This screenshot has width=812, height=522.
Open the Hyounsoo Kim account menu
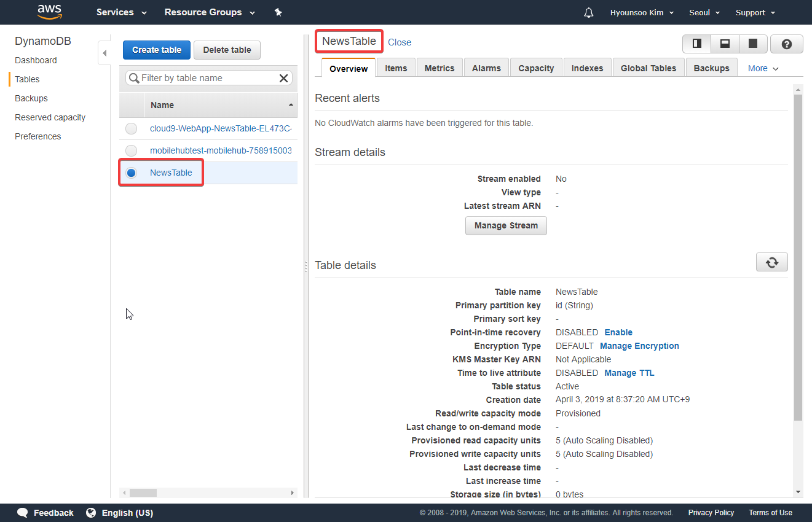coord(642,12)
